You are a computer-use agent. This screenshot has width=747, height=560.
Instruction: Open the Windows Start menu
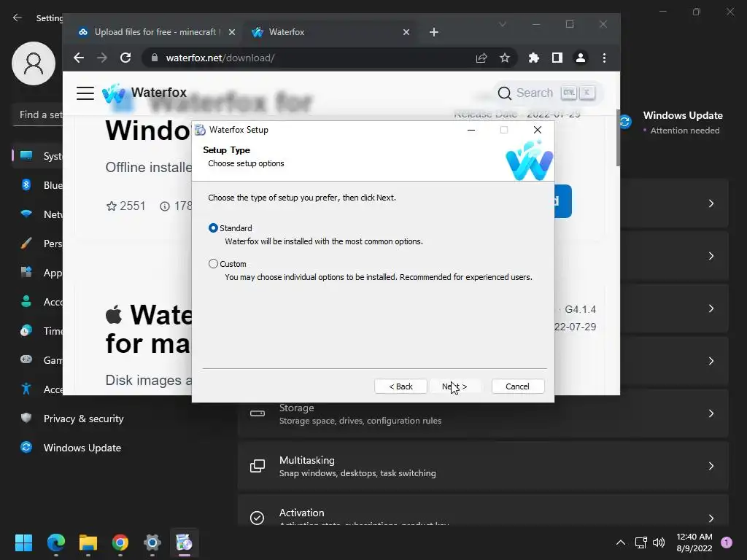24,542
